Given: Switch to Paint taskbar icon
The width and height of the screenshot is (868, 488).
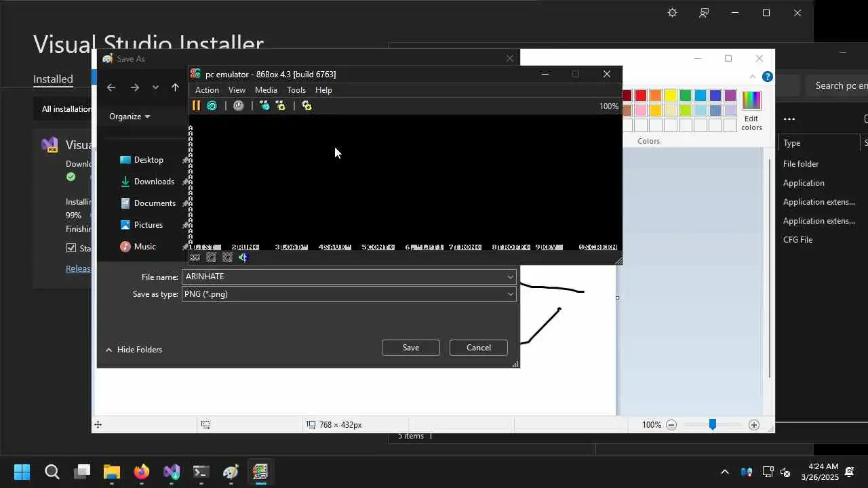Looking at the screenshot, I should (231, 472).
